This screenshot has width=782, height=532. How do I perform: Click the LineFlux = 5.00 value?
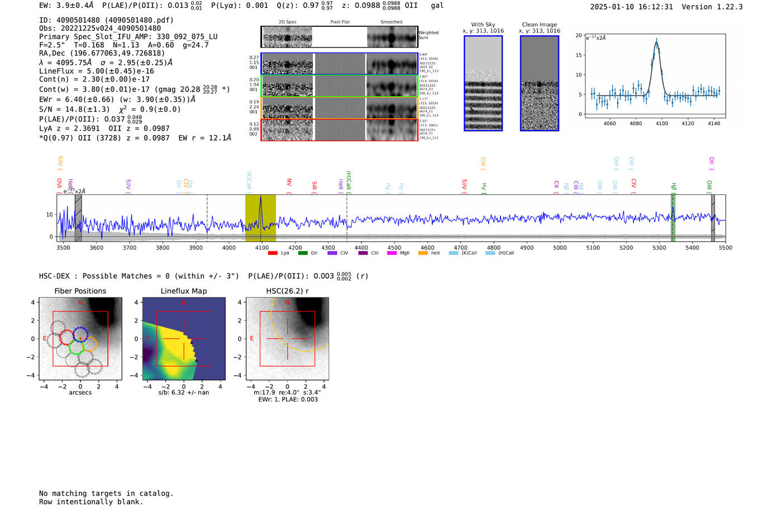[97, 71]
